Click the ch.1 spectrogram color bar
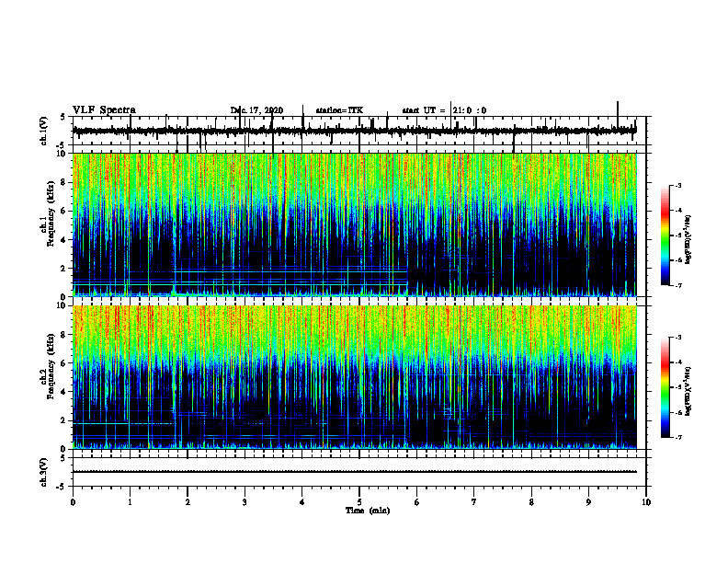This screenshot has height=563, width=728. pyautogui.click(x=665, y=236)
